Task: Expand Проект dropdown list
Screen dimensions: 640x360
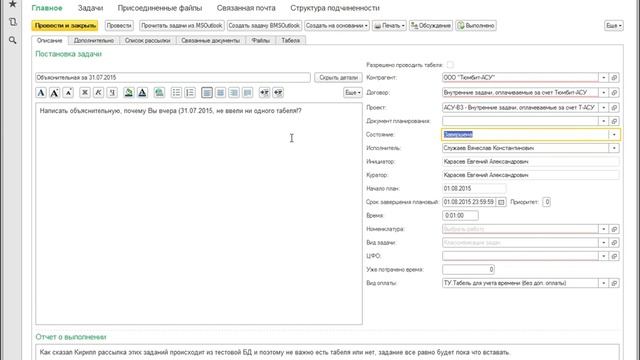Action: pyautogui.click(x=604, y=107)
